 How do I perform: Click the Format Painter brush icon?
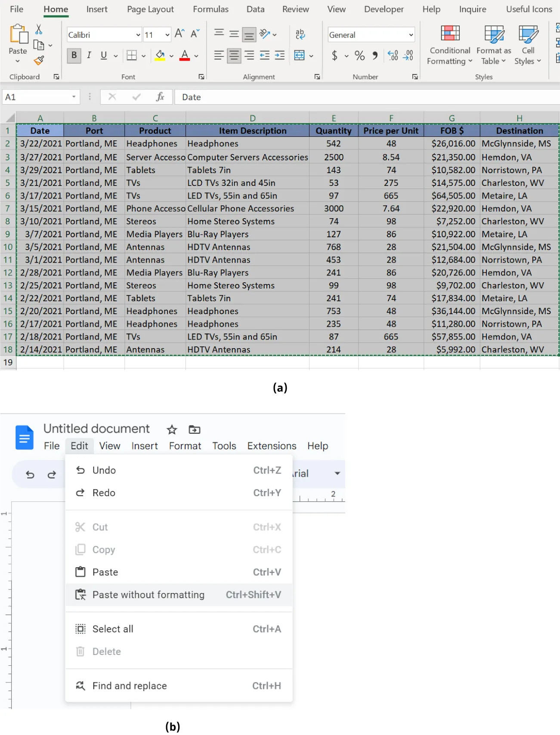coord(39,61)
